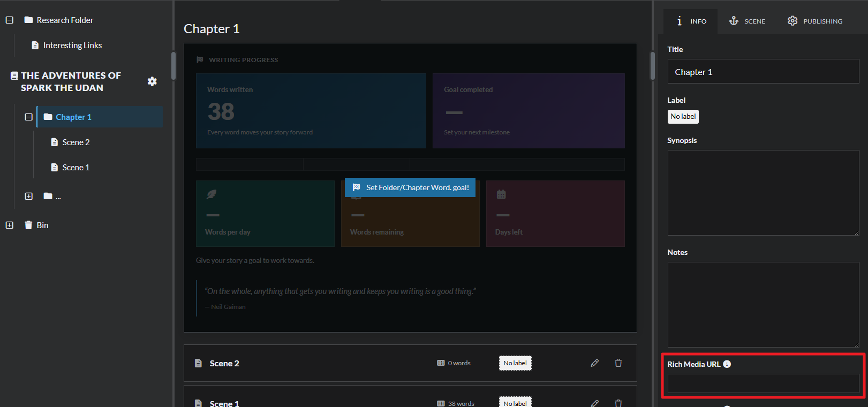
Task: Click No label badge on Scene 2 row
Action: pyautogui.click(x=515, y=363)
